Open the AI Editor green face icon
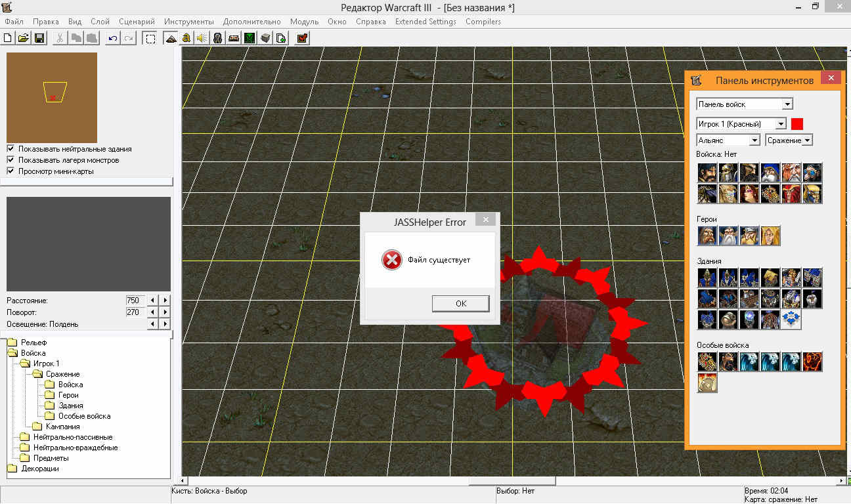This screenshot has width=851, height=504. tap(249, 38)
